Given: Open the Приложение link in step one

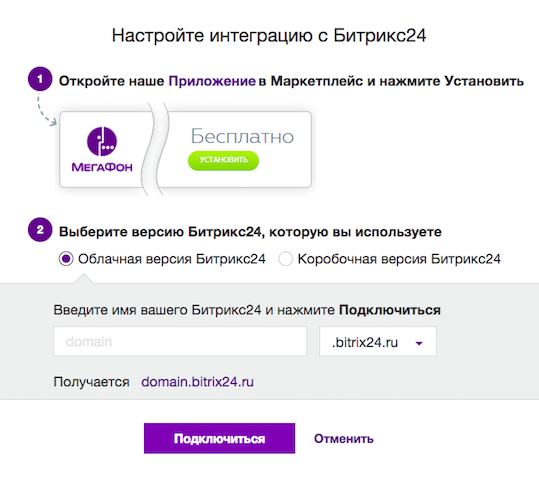Looking at the screenshot, I should (x=212, y=81).
